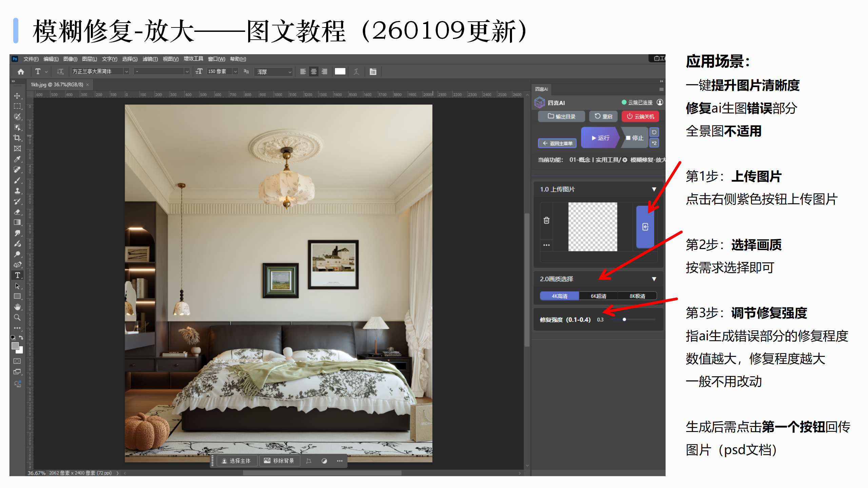868x488 pixels.
Task: Select the Zoom magnifier tool
Action: (x=17, y=318)
